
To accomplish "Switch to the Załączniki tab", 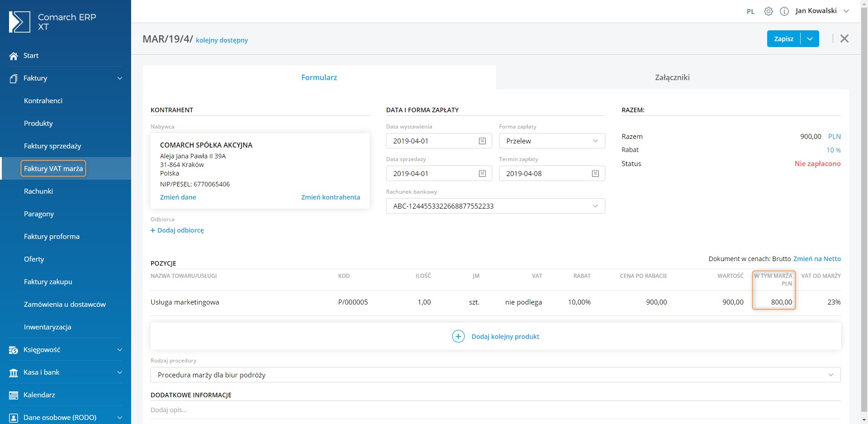I will [x=672, y=77].
